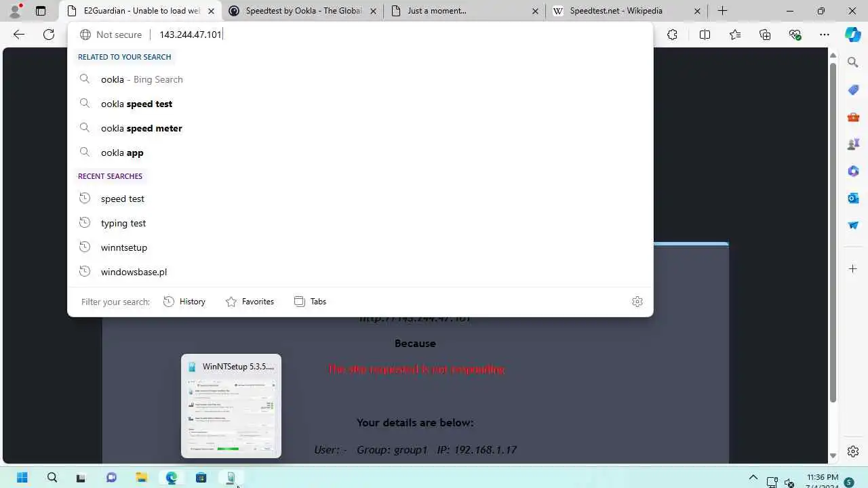Open sidebar Games chess icon
This screenshot has width=868, height=488.
point(853,144)
